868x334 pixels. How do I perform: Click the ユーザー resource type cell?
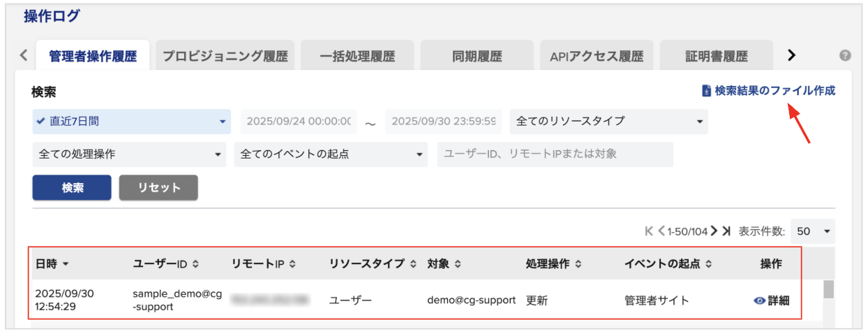[x=350, y=300]
